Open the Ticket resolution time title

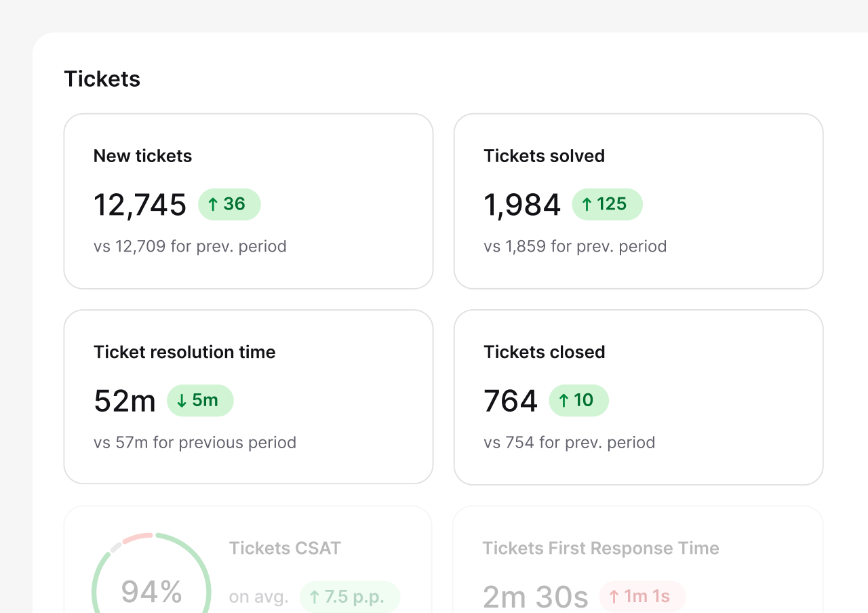pyautogui.click(x=184, y=353)
